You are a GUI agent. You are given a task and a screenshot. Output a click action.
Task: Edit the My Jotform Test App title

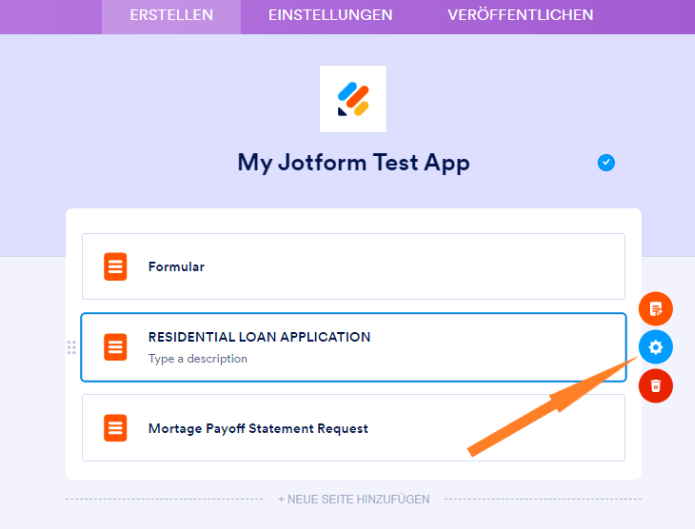tap(353, 163)
